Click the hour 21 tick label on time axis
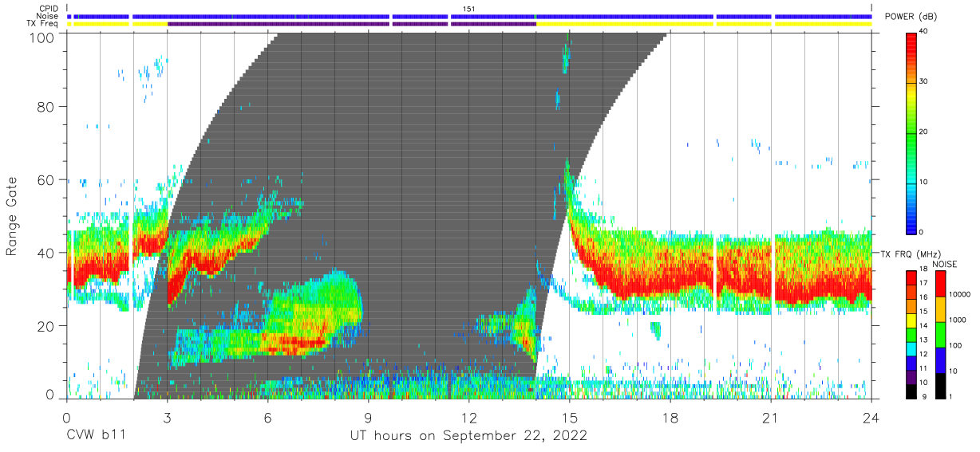The height and width of the screenshot is (452, 980). [x=770, y=417]
